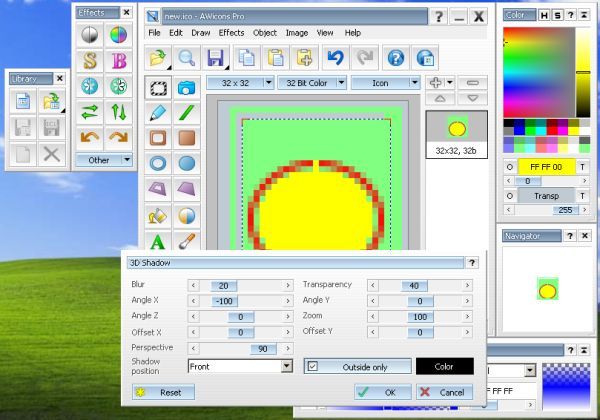Pick the green Line tool
The height and width of the screenshot is (420, 600).
pyautogui.click(x=186, y=113)
